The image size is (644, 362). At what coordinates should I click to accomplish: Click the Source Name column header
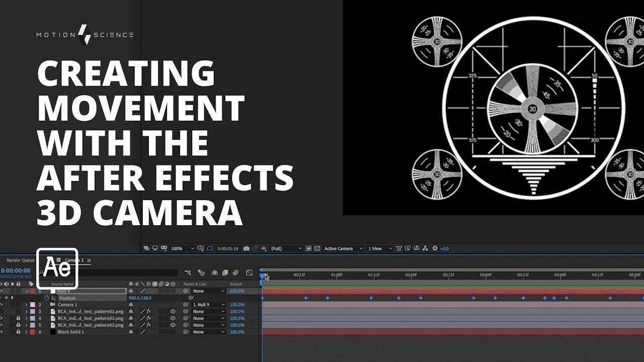click(x=62, y=284)
